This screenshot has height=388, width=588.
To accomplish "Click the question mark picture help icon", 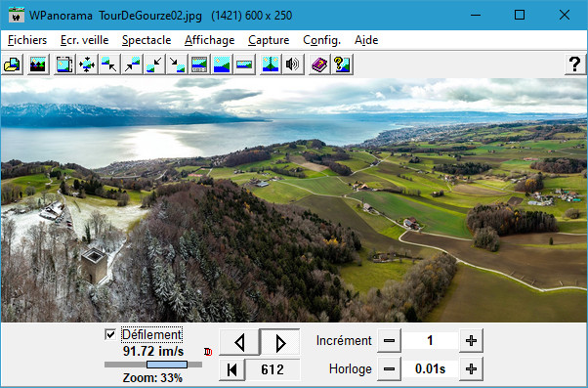I will (x=342, y=65).
